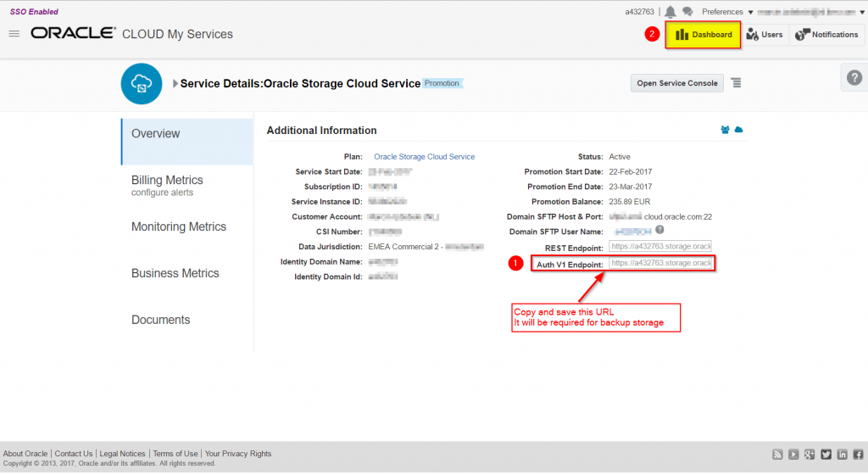Open the chat bubbles icon
This screenshot has width=868, height=475.
coord(687,12)
